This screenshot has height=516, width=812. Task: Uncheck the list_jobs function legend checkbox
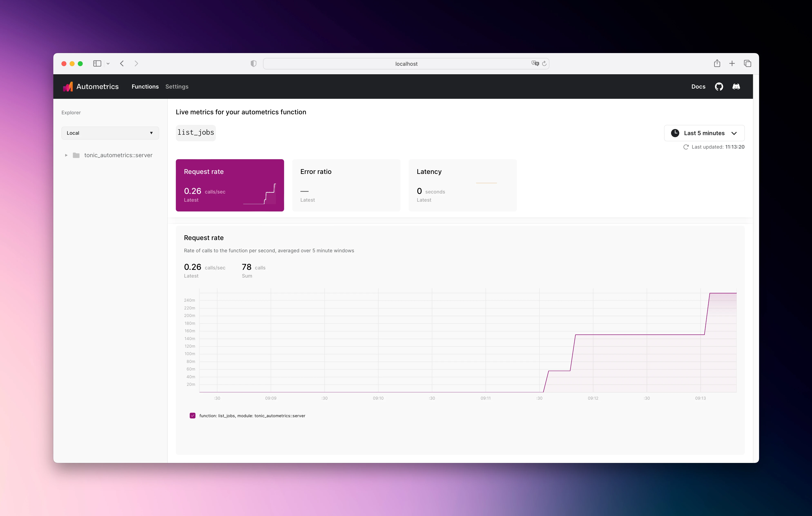coord(193,416)
